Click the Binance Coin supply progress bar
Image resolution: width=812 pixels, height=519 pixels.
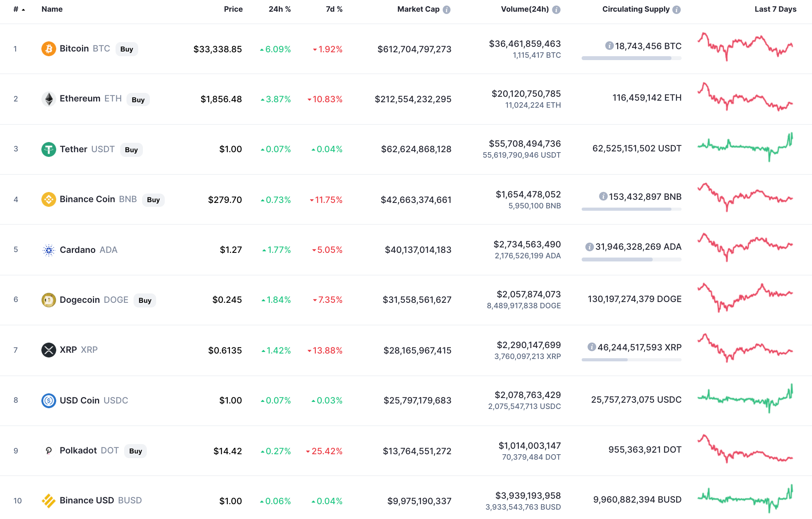pos(631,209)
